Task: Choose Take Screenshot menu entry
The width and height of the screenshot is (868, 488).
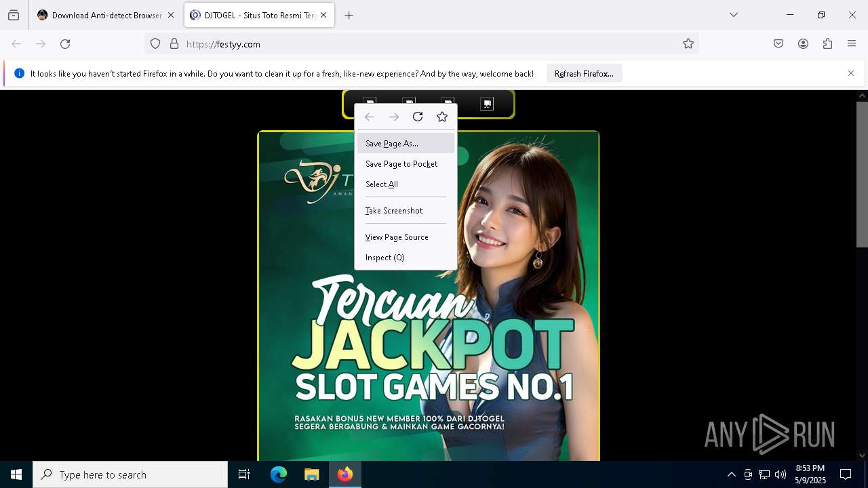Action: tap(406, 210)
